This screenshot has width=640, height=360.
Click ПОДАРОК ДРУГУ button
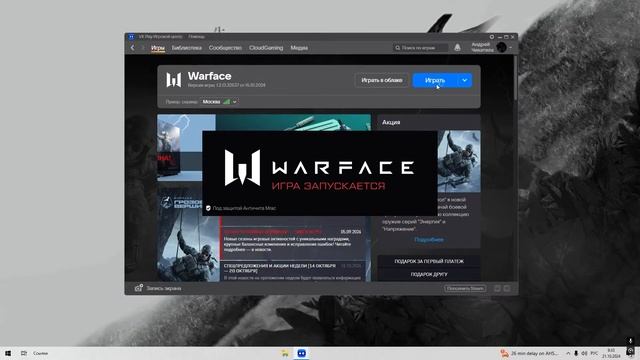[429, 275]
